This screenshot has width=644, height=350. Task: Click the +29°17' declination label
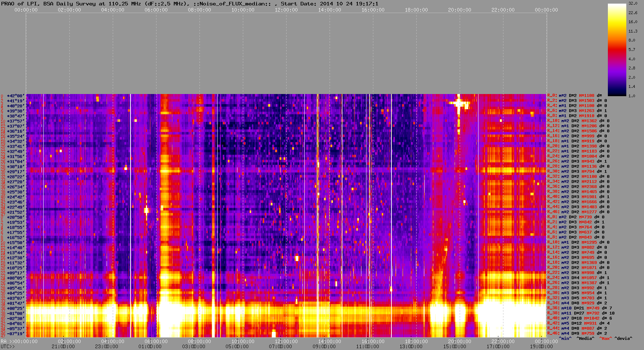16,172
